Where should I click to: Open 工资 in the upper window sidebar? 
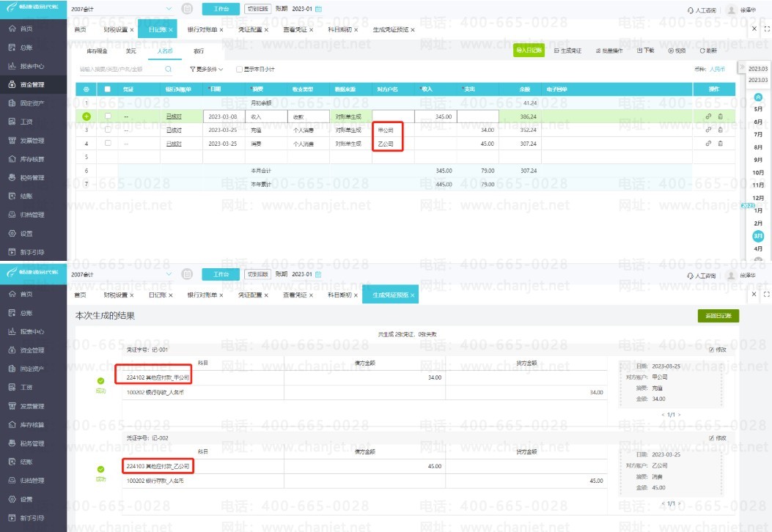point(26,122)
